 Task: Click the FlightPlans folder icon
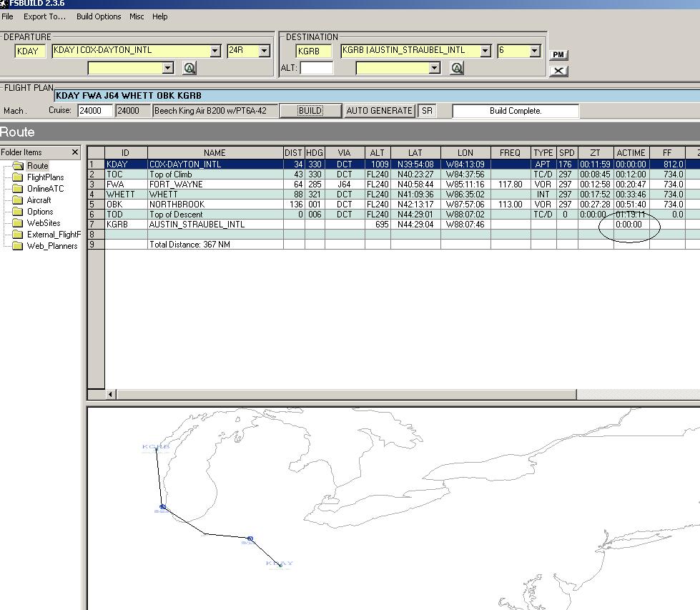pyautogui.click(x=18, y=177)
